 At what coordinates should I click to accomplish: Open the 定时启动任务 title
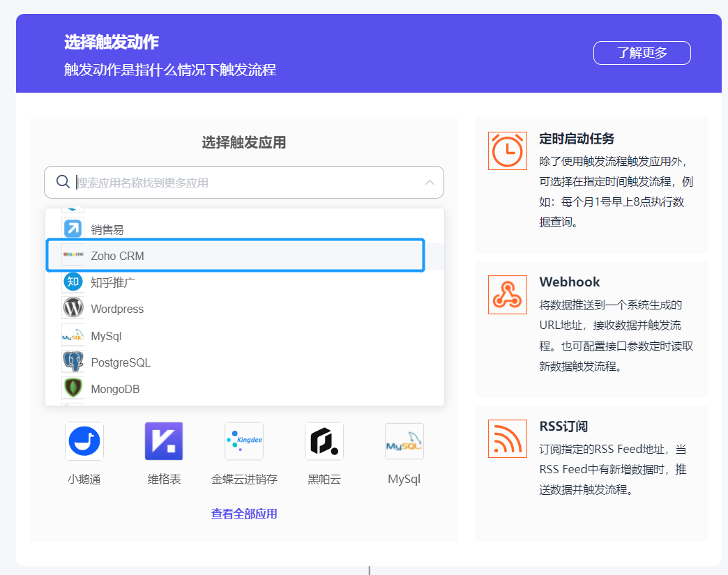click(x=577, y=139)
